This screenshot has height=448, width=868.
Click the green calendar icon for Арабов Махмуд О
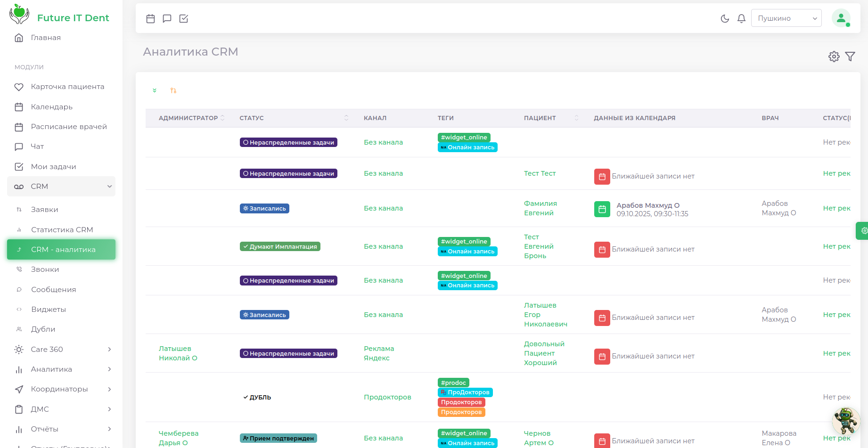[x=602, y=209]
